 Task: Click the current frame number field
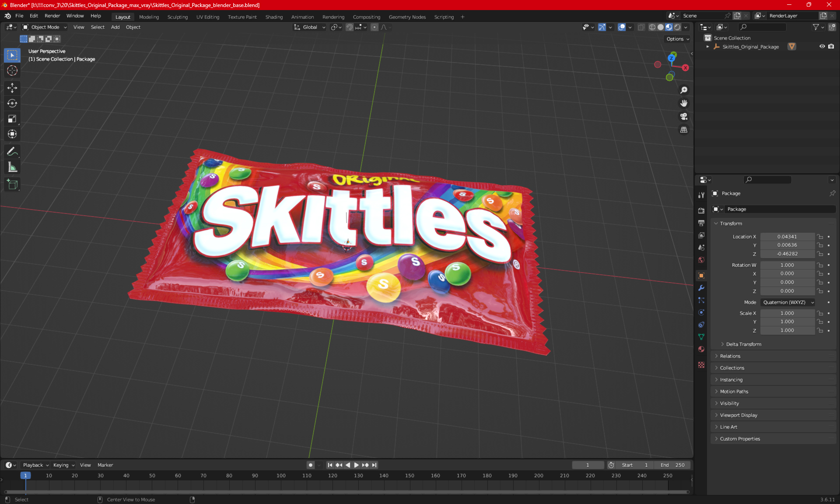pyautogui.click(x=588, y=465)
